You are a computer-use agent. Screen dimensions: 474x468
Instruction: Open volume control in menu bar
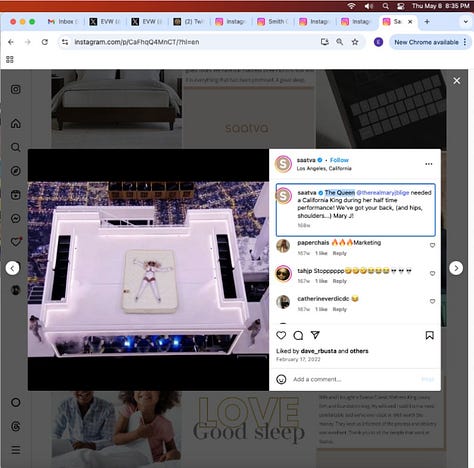click(368, 6)
